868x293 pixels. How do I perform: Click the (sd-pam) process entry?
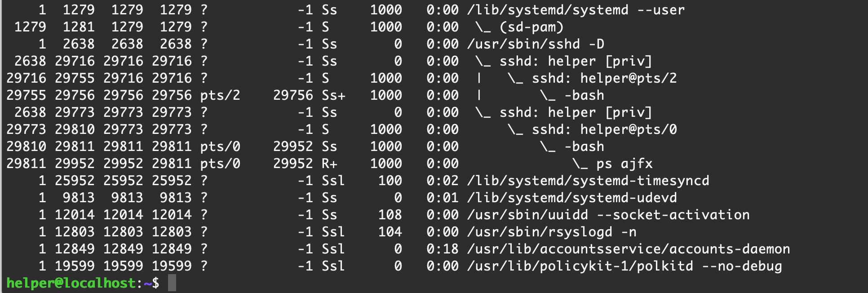coord(531,27)
